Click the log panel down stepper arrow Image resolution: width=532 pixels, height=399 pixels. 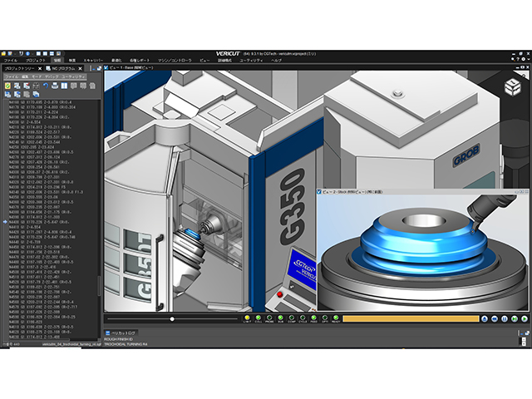tap(524, 343)
